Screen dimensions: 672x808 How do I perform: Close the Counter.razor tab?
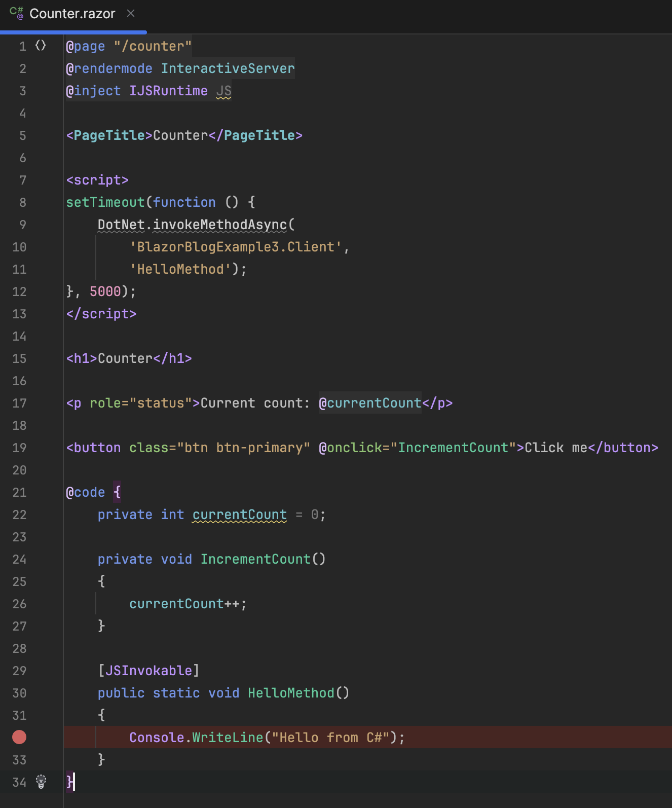pyautogui.click(x=131, y=14)
